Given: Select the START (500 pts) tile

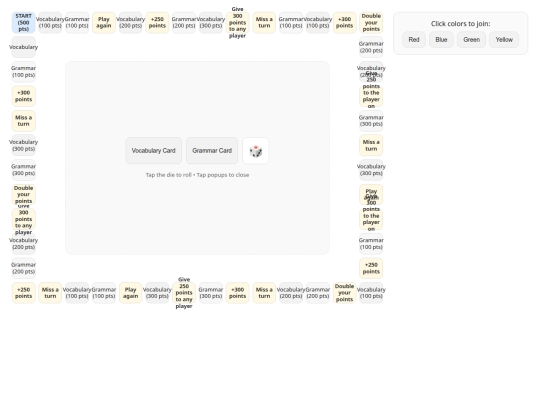Looking at the screenshot, I should (23, 23).
